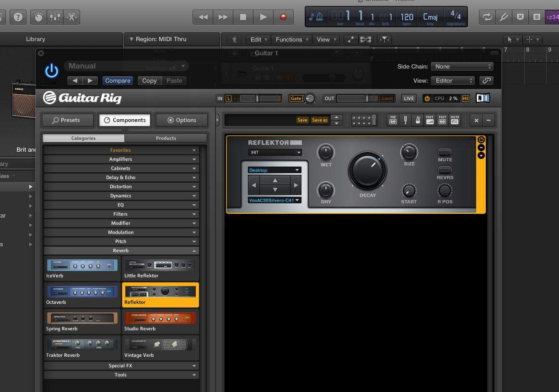
Task: Open the Logic mixer icon
Action: pyautogui.click(x=55, y=17)
